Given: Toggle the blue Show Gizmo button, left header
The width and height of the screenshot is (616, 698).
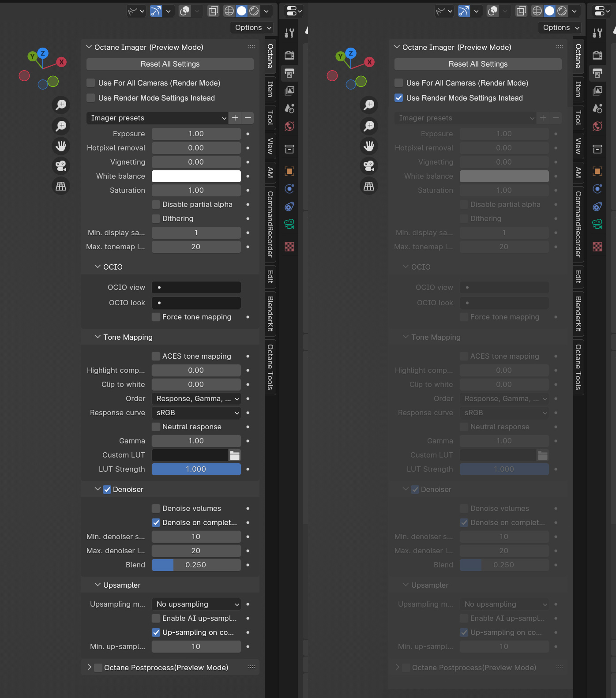Looking at the screenshot, I should pos(156,11).
